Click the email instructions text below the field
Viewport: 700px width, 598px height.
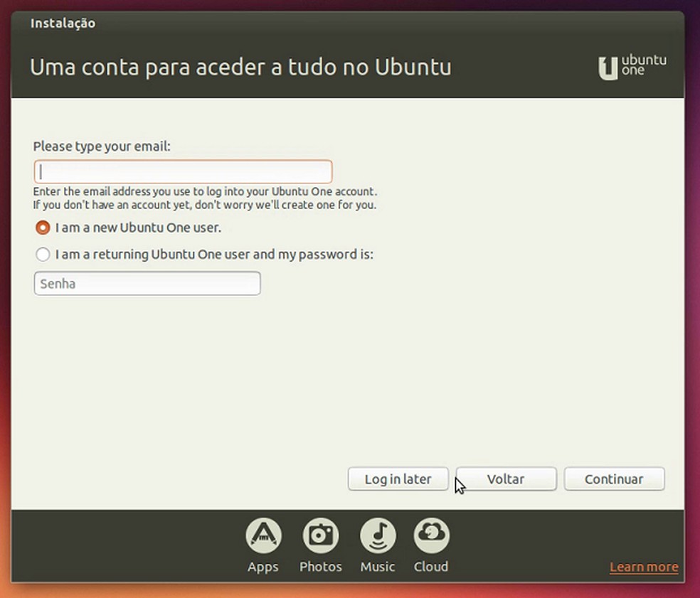[x=205, y=198]
